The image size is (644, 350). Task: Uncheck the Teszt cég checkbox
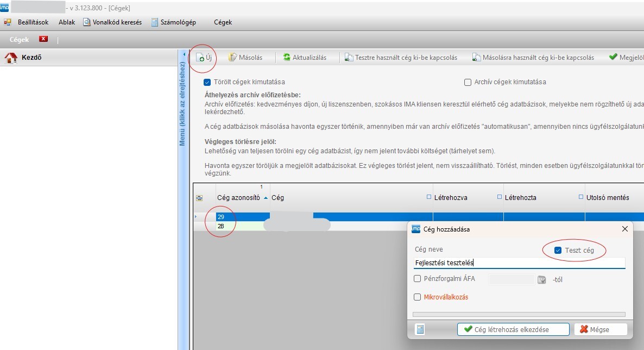[558, 251]
